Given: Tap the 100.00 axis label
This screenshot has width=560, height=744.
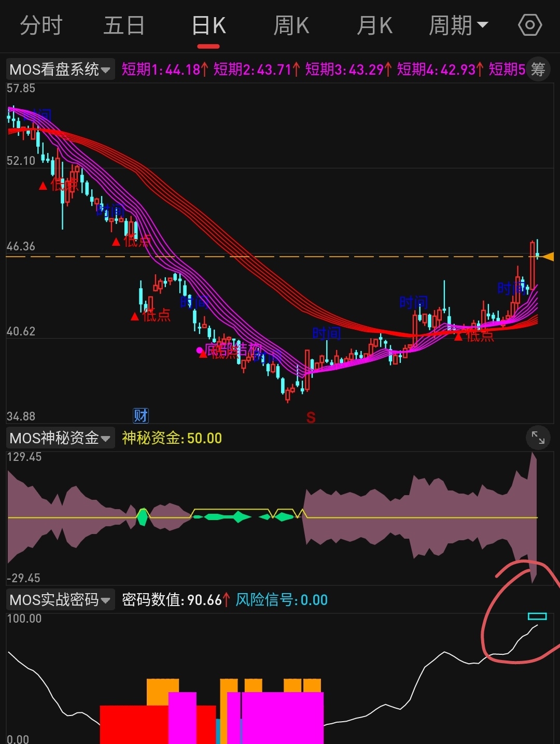Looking at the screenshot, I should click(24, 619).
